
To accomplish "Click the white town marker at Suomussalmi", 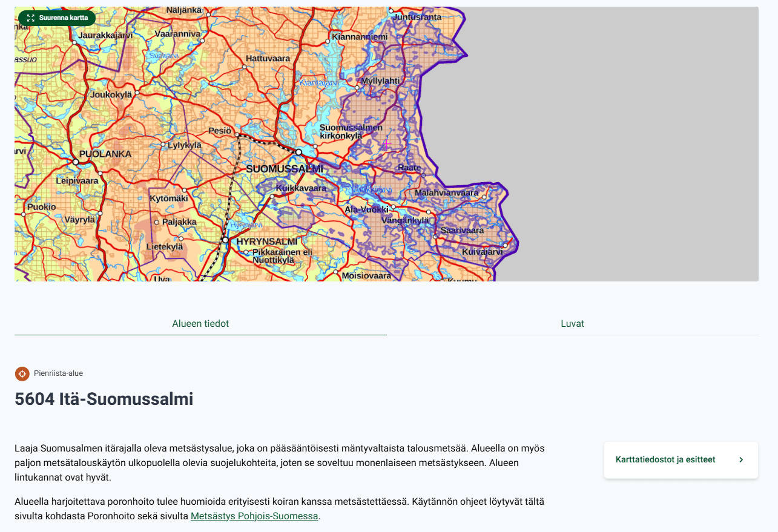I will click(298, 152).
